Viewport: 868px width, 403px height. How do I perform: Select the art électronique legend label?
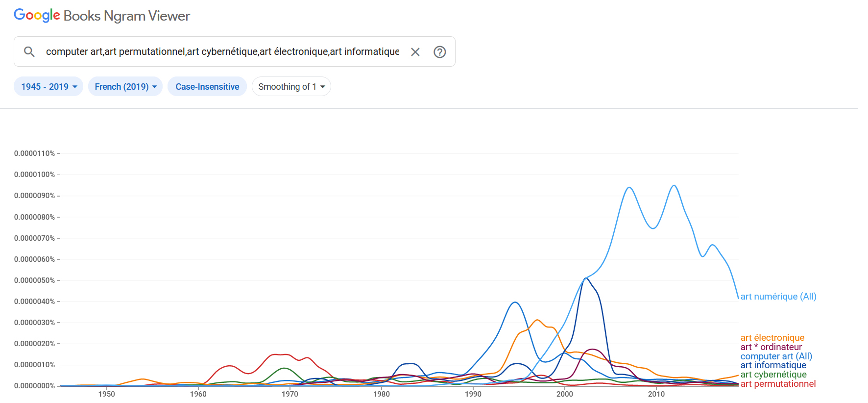(772, 338)
